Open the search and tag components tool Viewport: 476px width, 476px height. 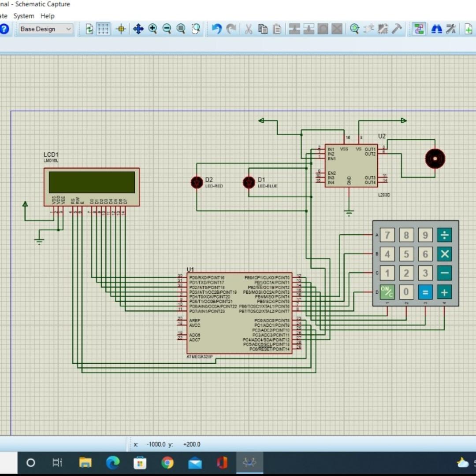point(436,29)
